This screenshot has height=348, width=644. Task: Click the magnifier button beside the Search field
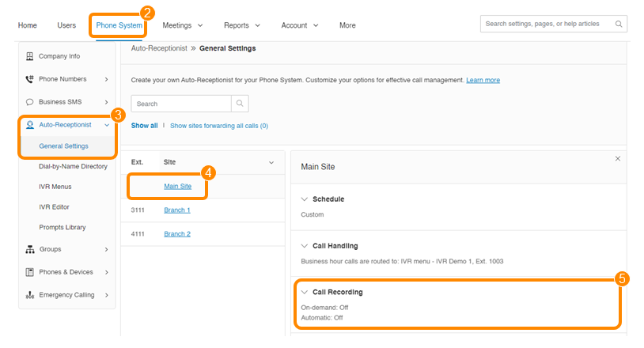pyautogui.click(x=240, y=104)
